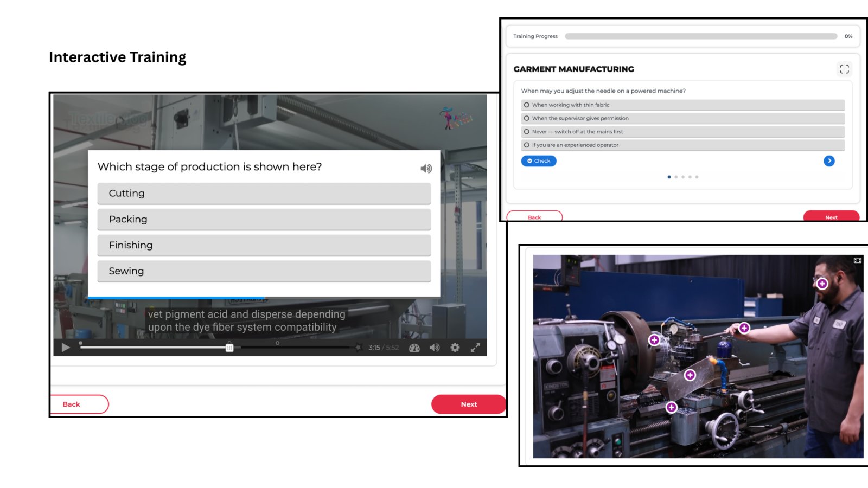This screenshot has width=868, height=488.
Task: Click the 'GARMENT MANUFACTURING' heading
Action: [x=573, y=69]
